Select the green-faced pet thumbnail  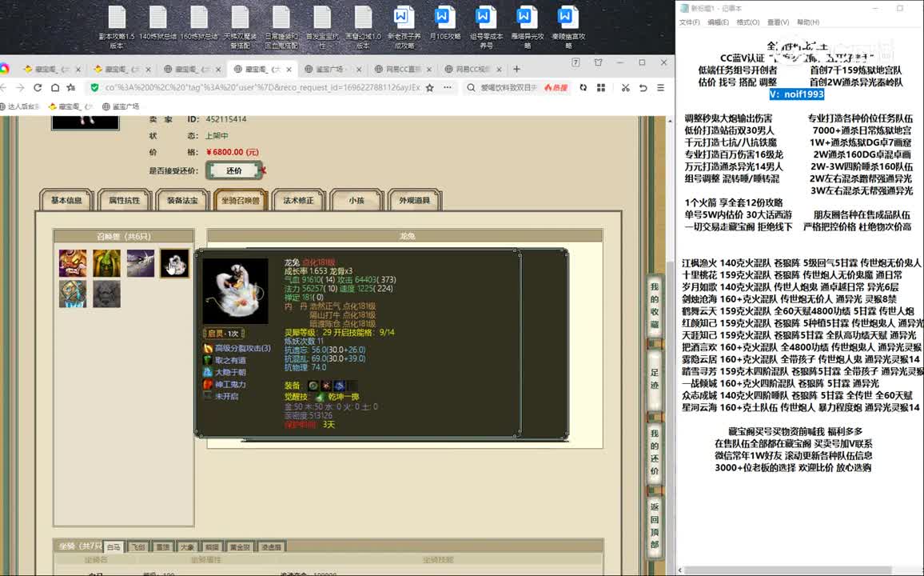coord(106,263)
